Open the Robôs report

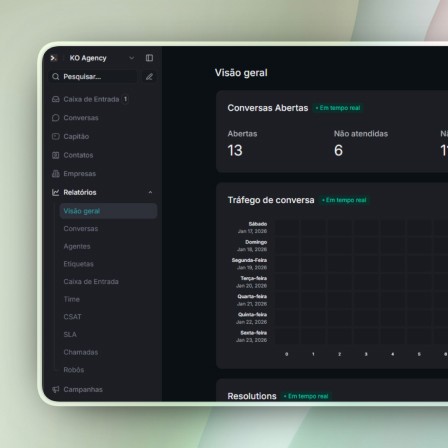coord(74,370)
